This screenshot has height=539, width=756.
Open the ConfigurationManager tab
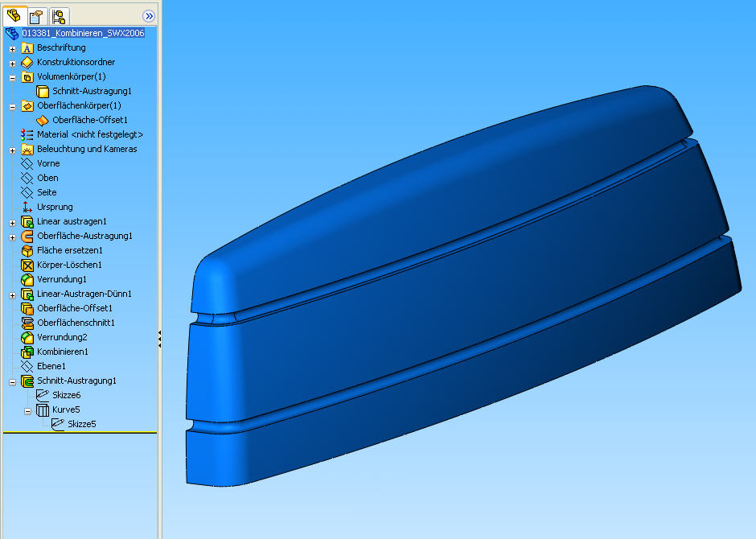tap(60, 17)
